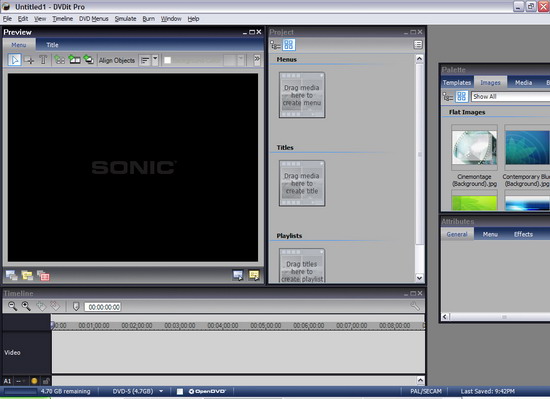Screen dimensions: 550x399
Task: Select the green background image thumbnail
Action: point(474,203)
